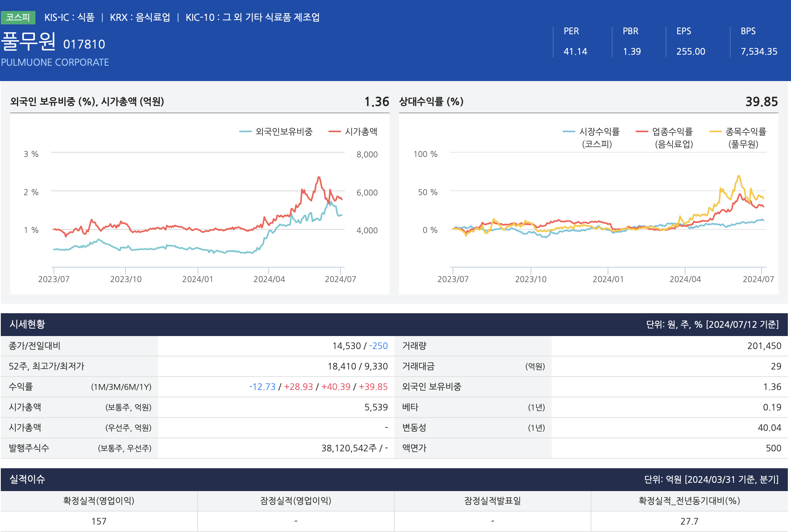
Task: Click the PER value 41.14
Action: (x=575, y=52)
